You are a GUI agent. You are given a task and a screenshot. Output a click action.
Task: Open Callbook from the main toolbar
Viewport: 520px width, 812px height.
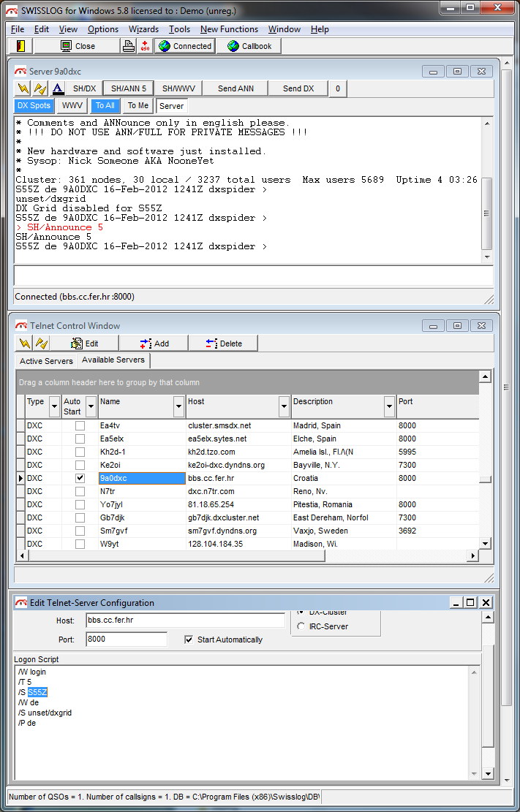click(x=249, y=46)
